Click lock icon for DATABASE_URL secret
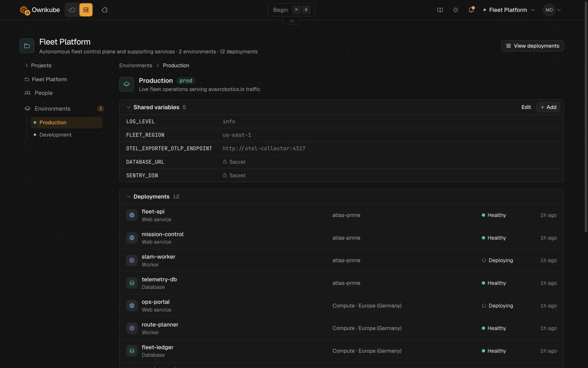The image size is (588, 368). click(x=225, y=162)
